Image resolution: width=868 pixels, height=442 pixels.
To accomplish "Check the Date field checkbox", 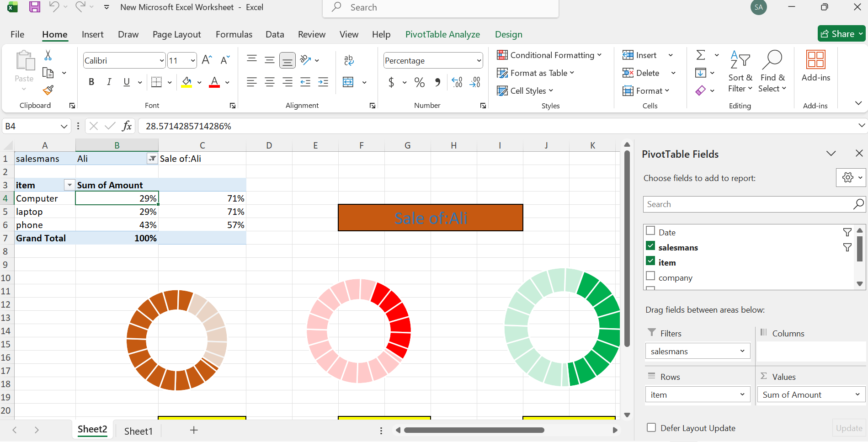I will point(650,231).
